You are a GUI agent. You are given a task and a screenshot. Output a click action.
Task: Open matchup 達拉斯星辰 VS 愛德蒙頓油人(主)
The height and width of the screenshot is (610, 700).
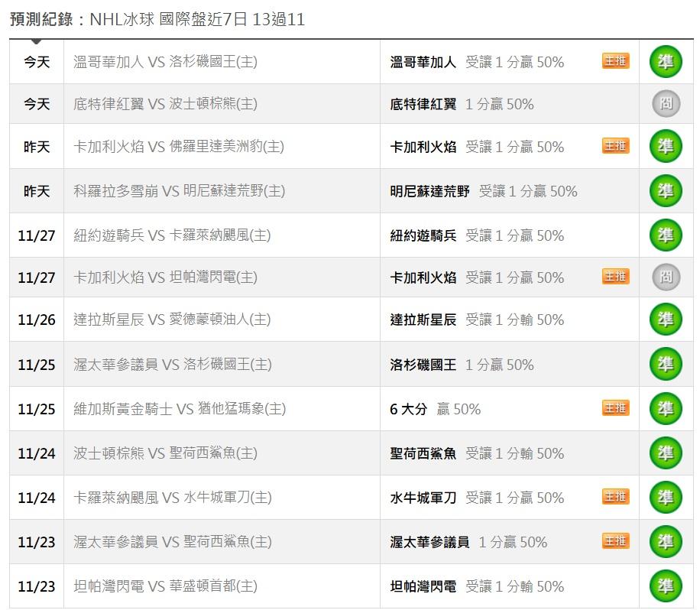(172, 320)
